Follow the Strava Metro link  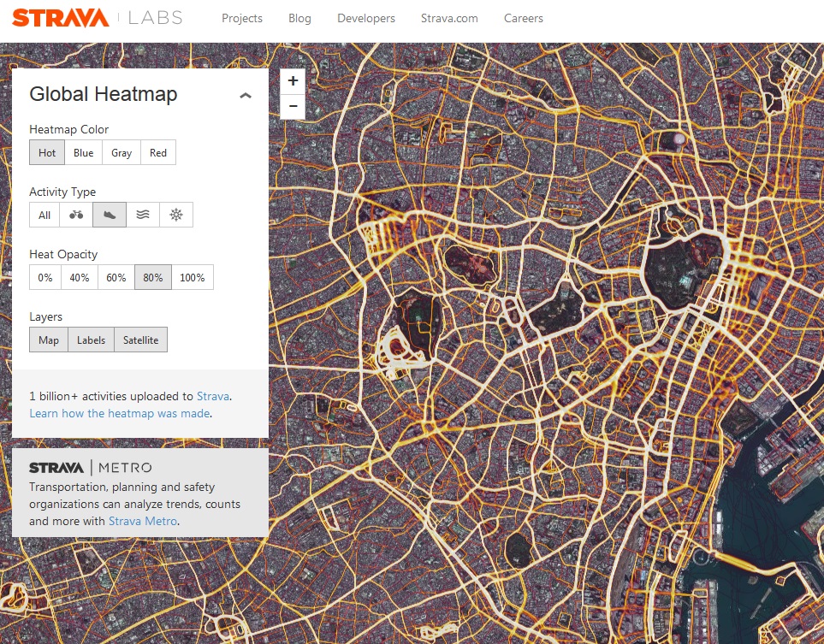pyautogui.click(x=142, y=521)
